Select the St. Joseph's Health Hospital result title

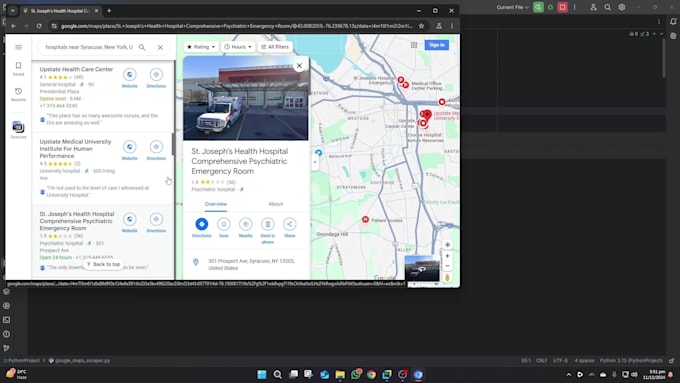(77, 221)
